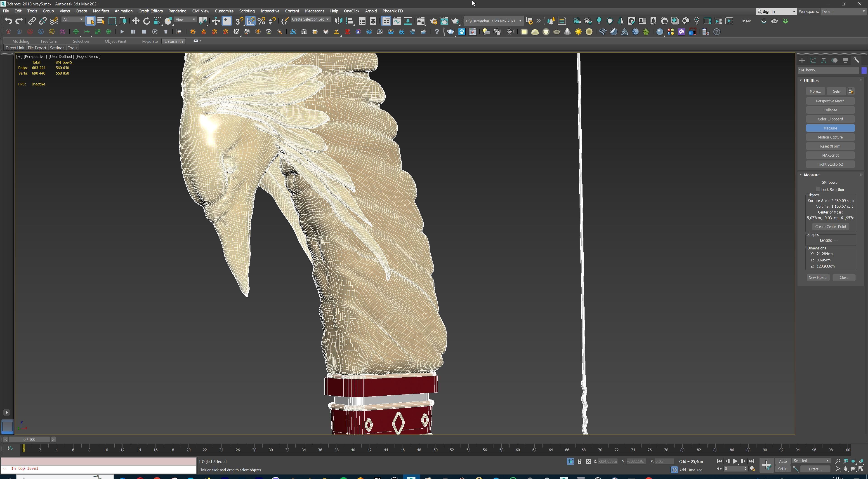Enable the Lock Selection checkbox
868x479 pixels.
[x=818, y=190]
